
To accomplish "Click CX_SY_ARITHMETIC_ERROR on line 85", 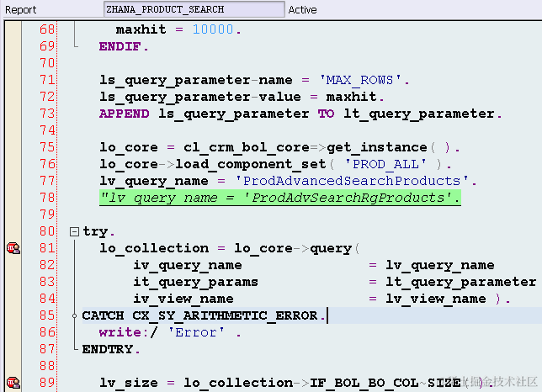I will pyautogui.click(x=225, y=315).
